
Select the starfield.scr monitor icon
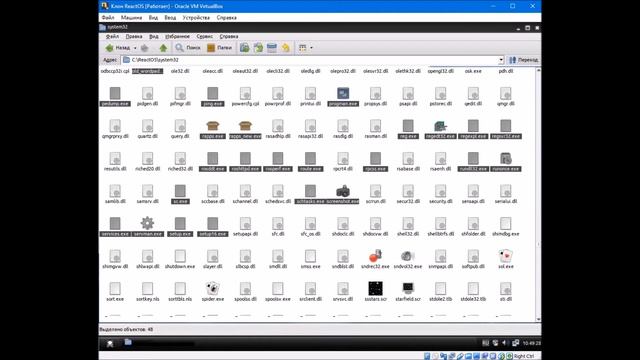pos(408,289)
